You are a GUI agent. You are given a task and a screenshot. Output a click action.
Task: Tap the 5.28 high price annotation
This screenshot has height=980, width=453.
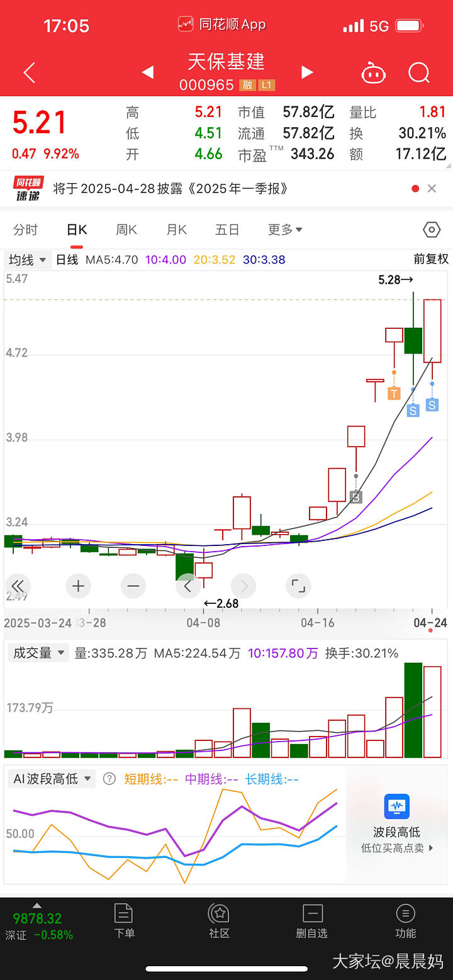click(x=396, y=279)
